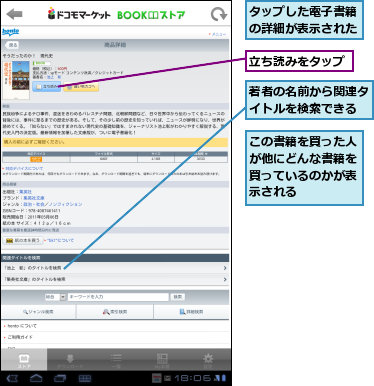Open the 政治・社会 genre link
This screenshot has width=374, height=386.
[x=33, y=204]
